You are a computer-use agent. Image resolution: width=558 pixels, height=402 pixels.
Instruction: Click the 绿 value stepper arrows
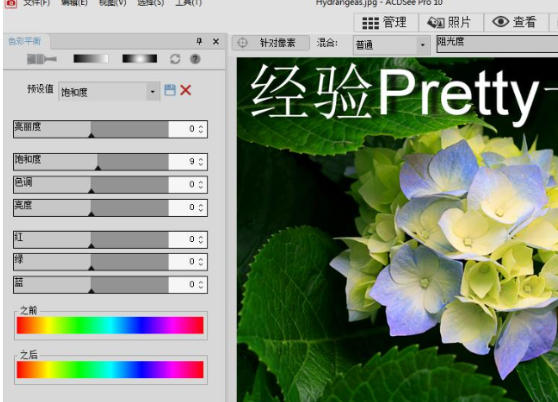coord(201,262)
